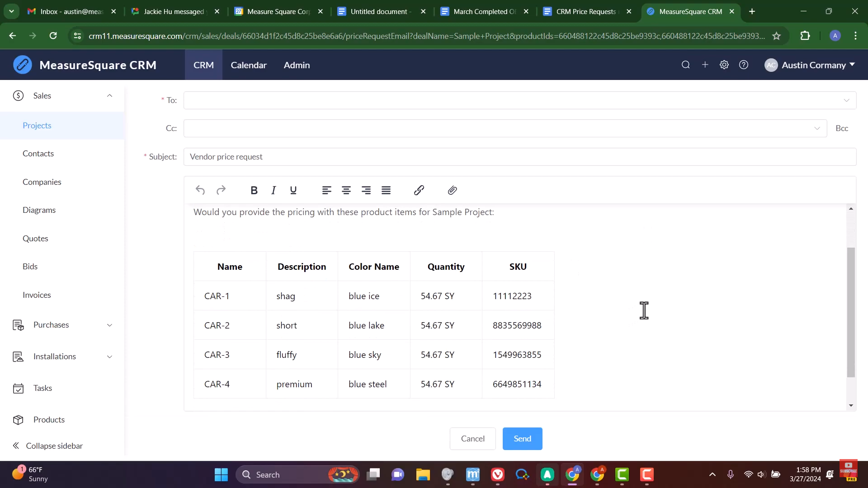Open the CRM search icon

click(x=685, y=65)
